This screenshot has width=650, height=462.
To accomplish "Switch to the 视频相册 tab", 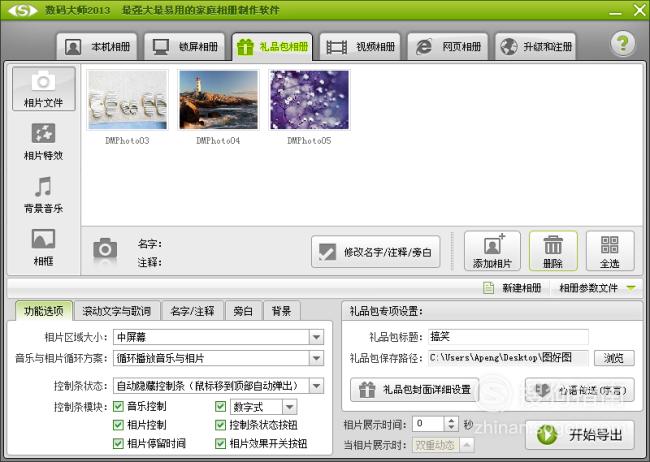I will click(360, 46).
